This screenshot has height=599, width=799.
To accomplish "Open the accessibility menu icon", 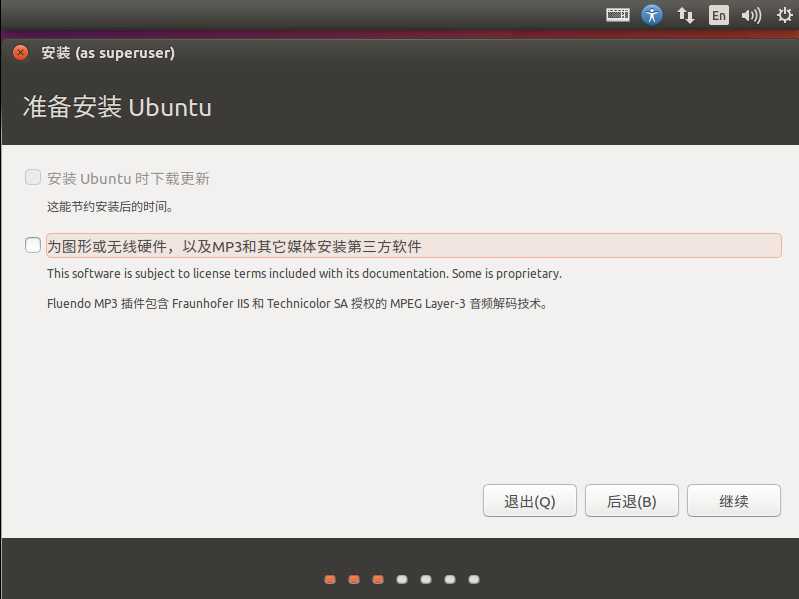I will 652,15.
